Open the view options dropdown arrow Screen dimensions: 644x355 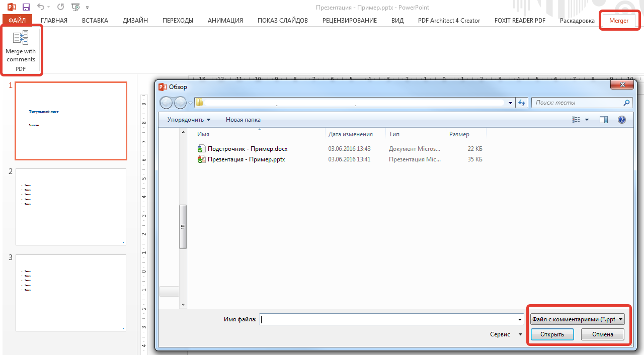[587, 120]
